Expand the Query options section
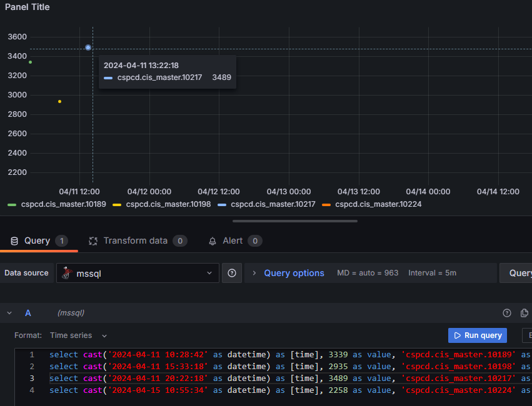Image resolution: width=532 pixels, height=406 pixels. tap(294, 273)
